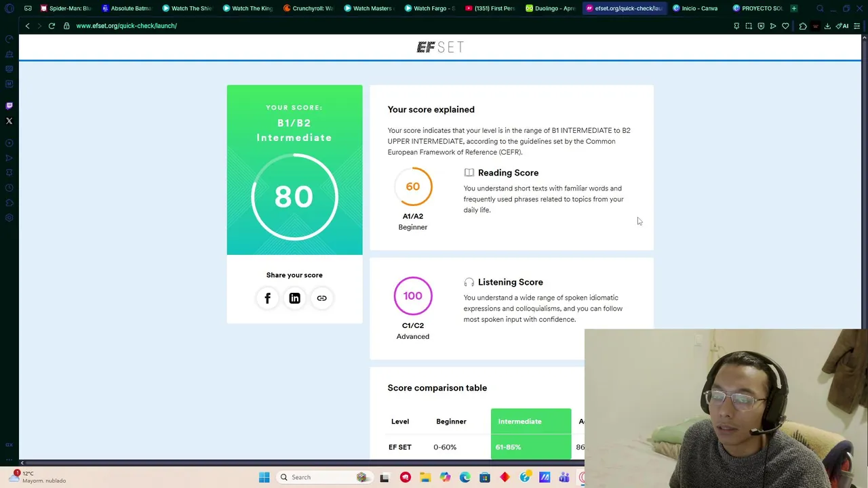Open the easy setup menu icon

pyautogui.click(x=857, y=26)
